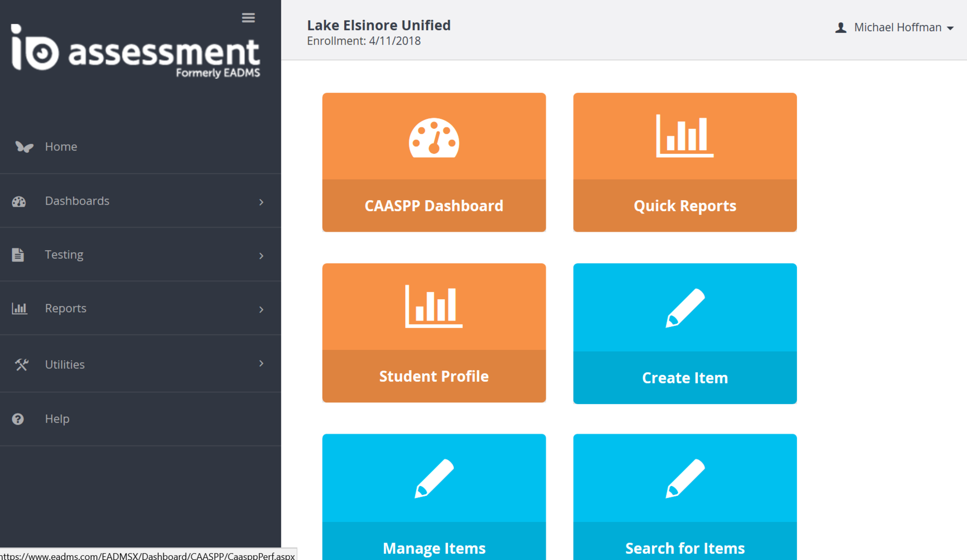Open the Michael Hoffman user dropdown
967x560 pixels.
pyautogui.click(x=897, y=28)
